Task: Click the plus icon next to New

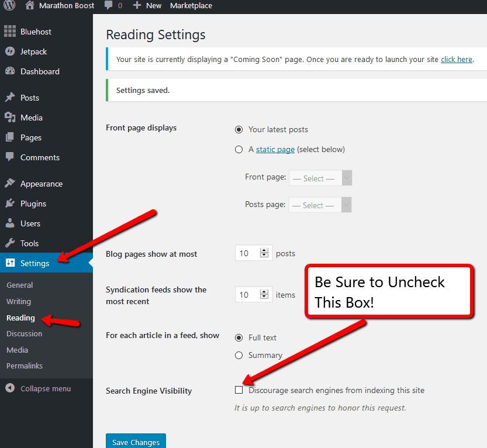Action: pyautogui.click(x=137, y=5)
